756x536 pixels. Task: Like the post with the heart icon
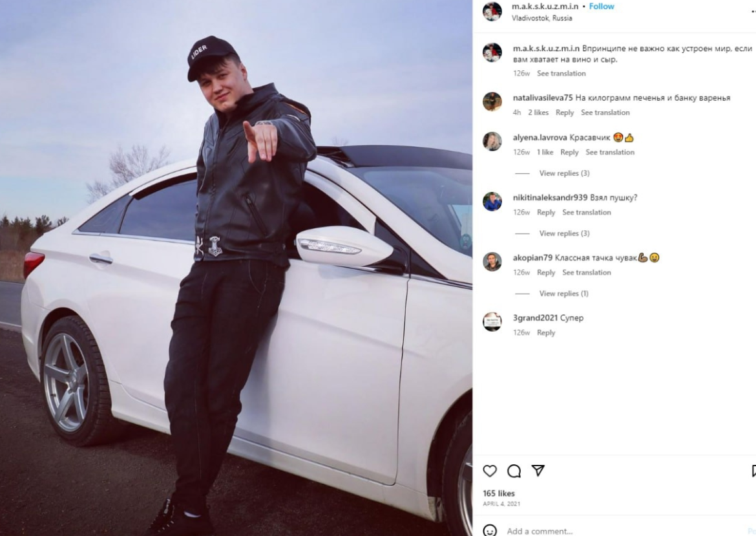(490, 471)
